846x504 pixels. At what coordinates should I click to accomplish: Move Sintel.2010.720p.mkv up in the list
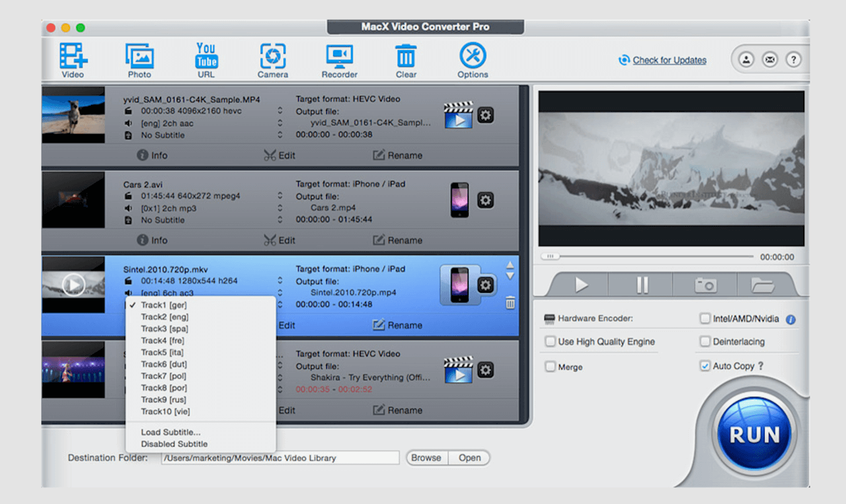(510, 266)
